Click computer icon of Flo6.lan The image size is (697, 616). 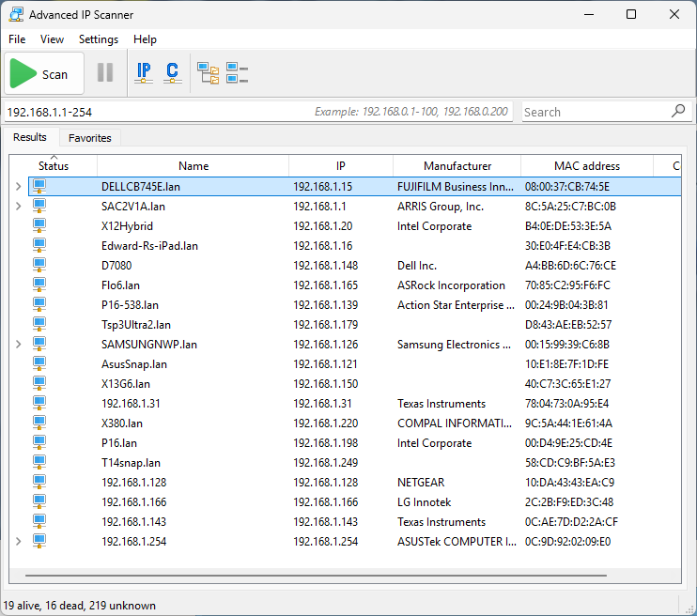[x=39, y=285]
